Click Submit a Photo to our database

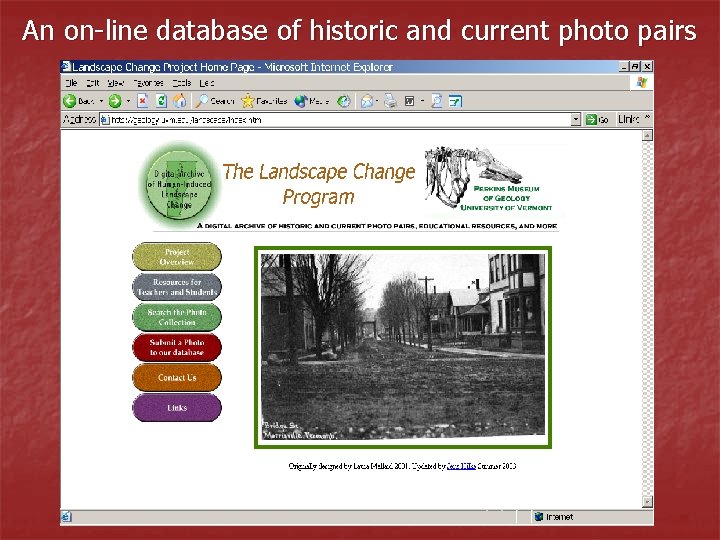(x=177, y=348)
